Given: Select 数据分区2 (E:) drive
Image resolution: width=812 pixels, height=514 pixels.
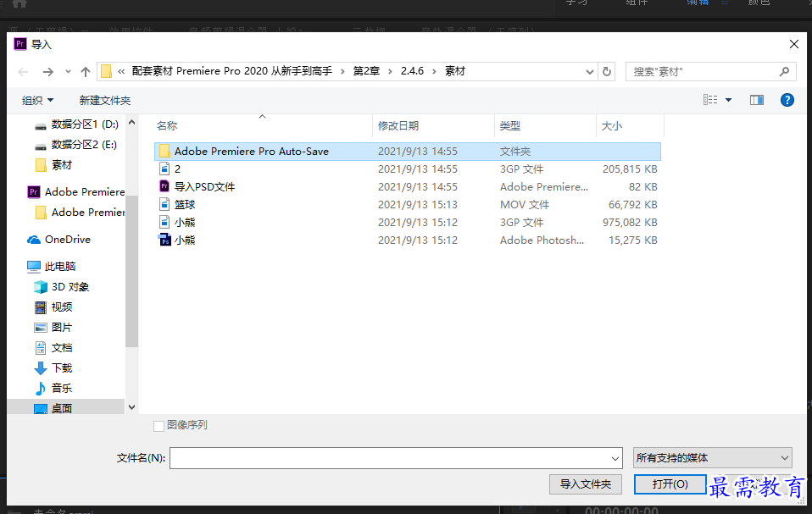Looking at the screenshot, I should [x=76, y=145].
